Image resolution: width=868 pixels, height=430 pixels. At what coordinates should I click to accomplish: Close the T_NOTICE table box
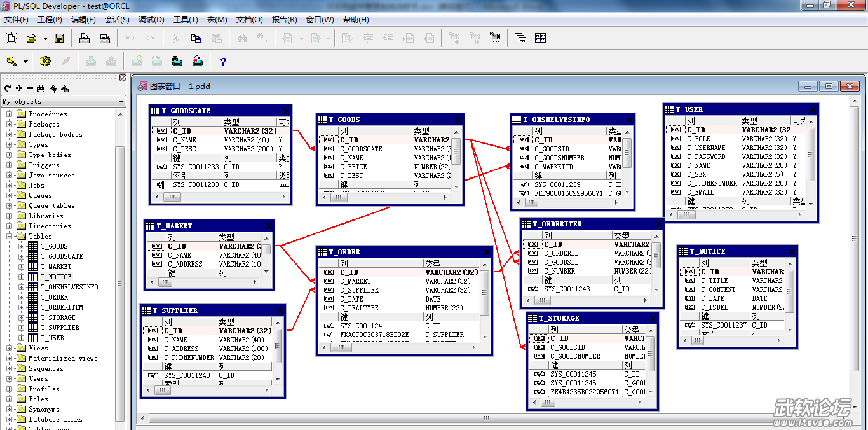(x=792, y=251)
